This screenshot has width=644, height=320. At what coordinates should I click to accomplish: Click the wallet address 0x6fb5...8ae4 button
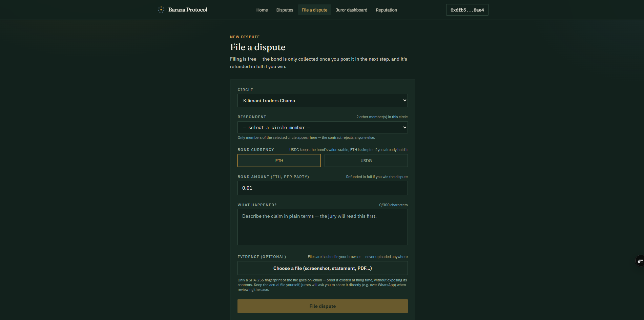tap(467, 10)
